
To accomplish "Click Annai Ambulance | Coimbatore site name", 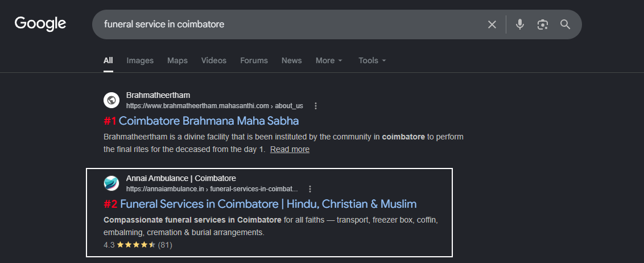I will (x=181, y=178).
